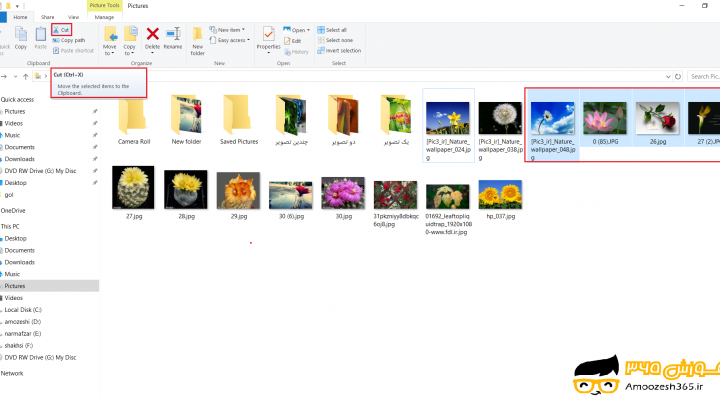Click the Paste icon in the ribbon

40,37
